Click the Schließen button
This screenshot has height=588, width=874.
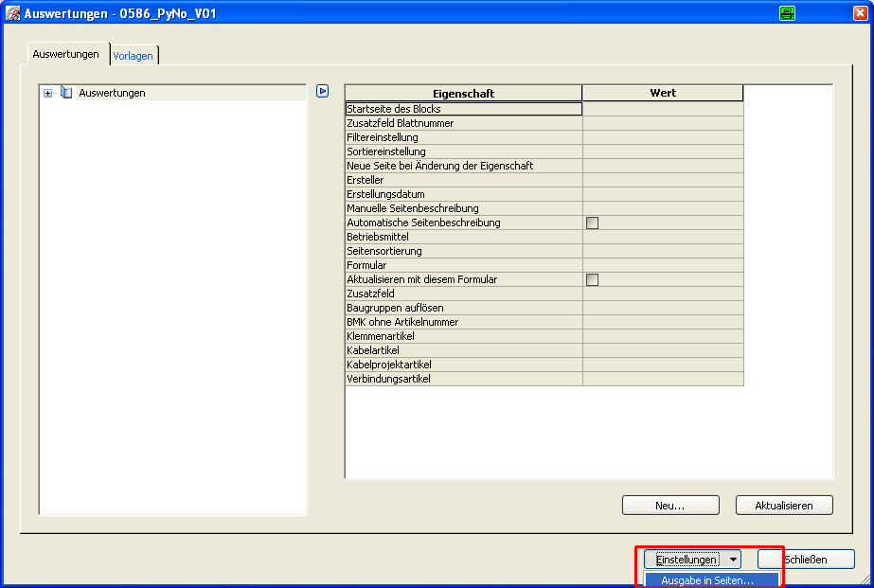tap(806, 559)
